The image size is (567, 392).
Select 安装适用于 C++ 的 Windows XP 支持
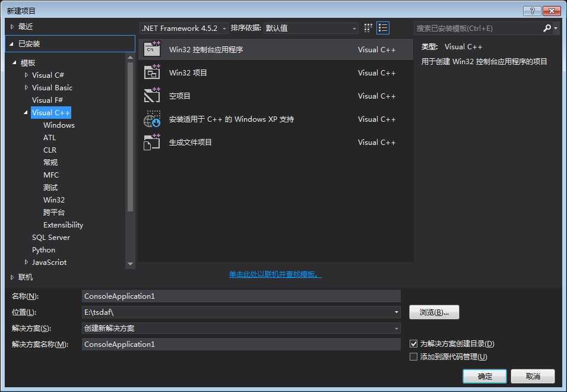click(232, 119)
